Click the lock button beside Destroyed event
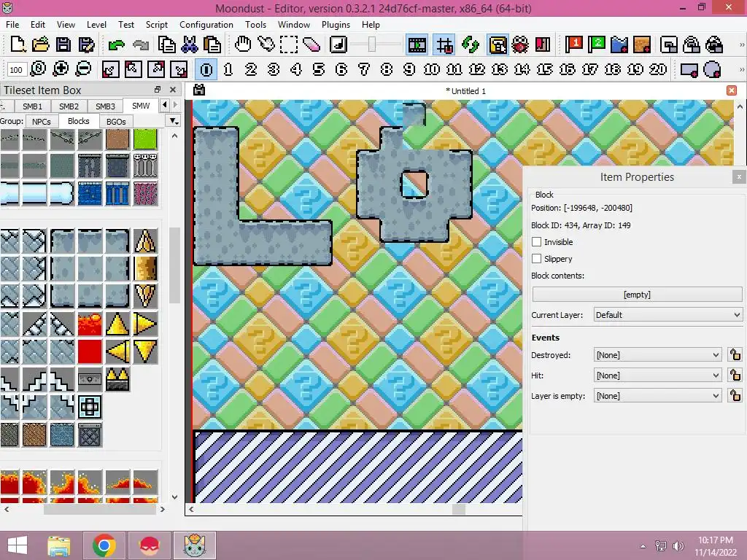Viewport: 747px width, 560px height. pos(735,355)
